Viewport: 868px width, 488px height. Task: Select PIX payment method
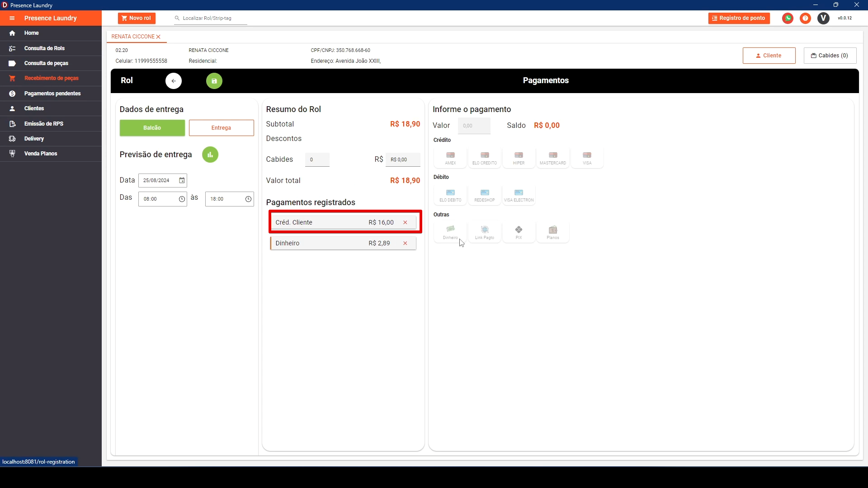pos(519,233)
